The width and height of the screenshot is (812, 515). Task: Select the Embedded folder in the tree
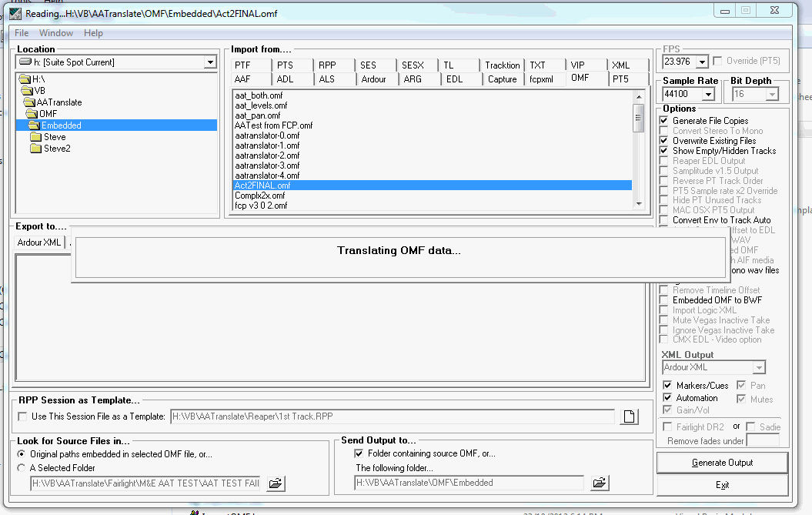click(x=61, y=125)
